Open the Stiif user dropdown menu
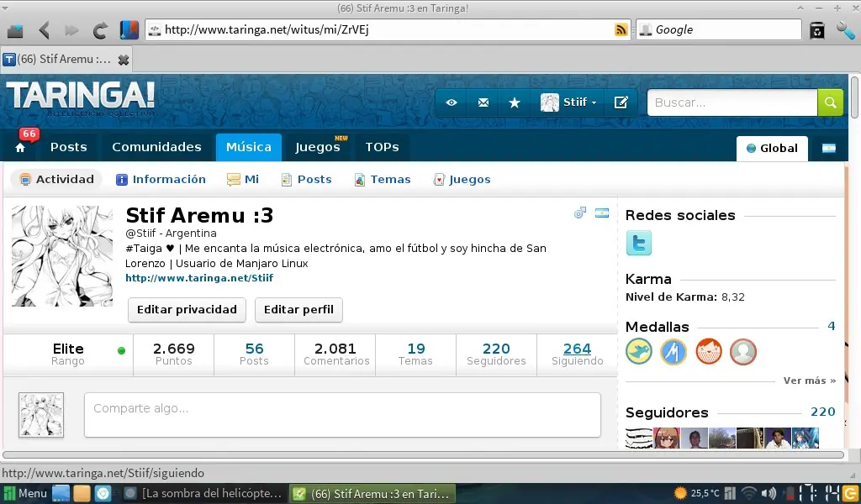This screenshot has width=861, height=504. pyautogui.click(x=568, y=102)
